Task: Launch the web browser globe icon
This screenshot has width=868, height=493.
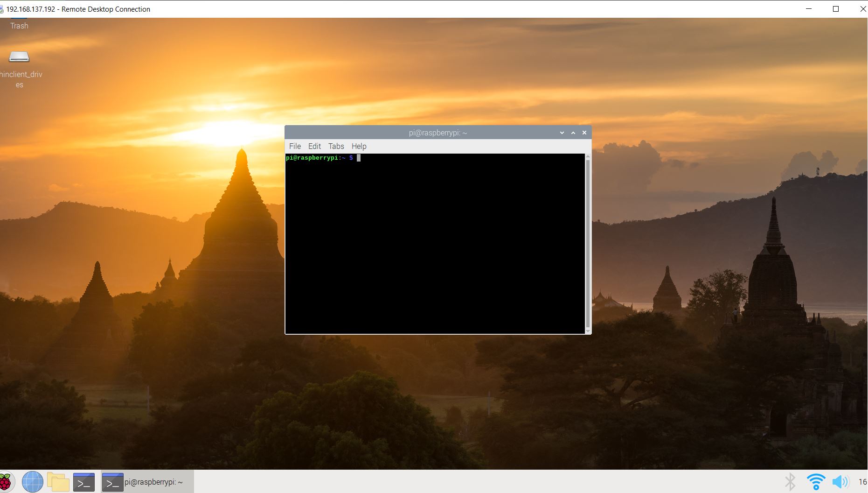Action: coord(32,482)
